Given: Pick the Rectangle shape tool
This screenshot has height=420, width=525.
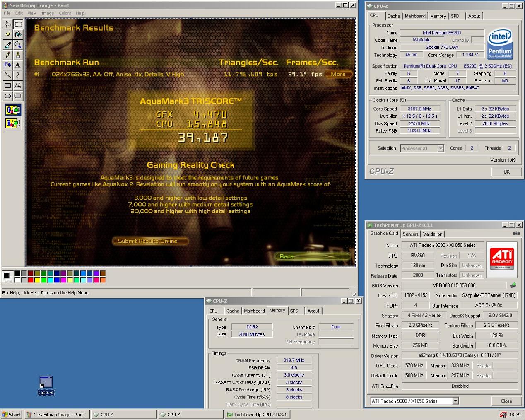Looking at the screenshot, I should [x=7, y=85].
